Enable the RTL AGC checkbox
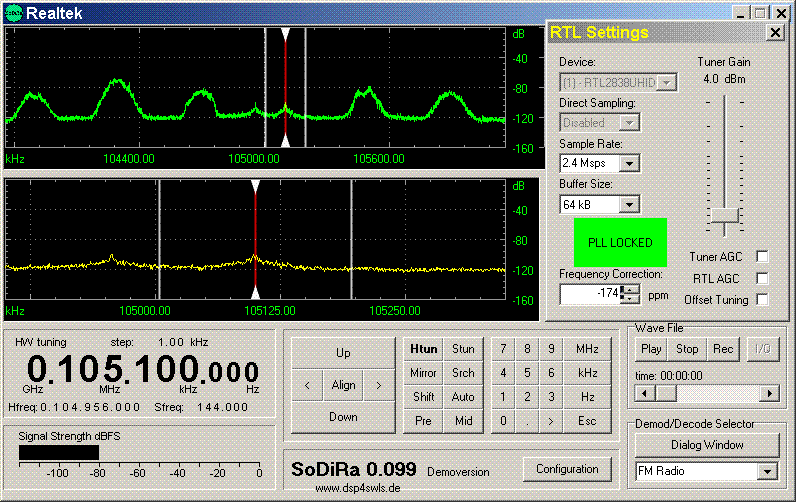The height and width of the screenshot is (502, 796). (x=762, y=278)
